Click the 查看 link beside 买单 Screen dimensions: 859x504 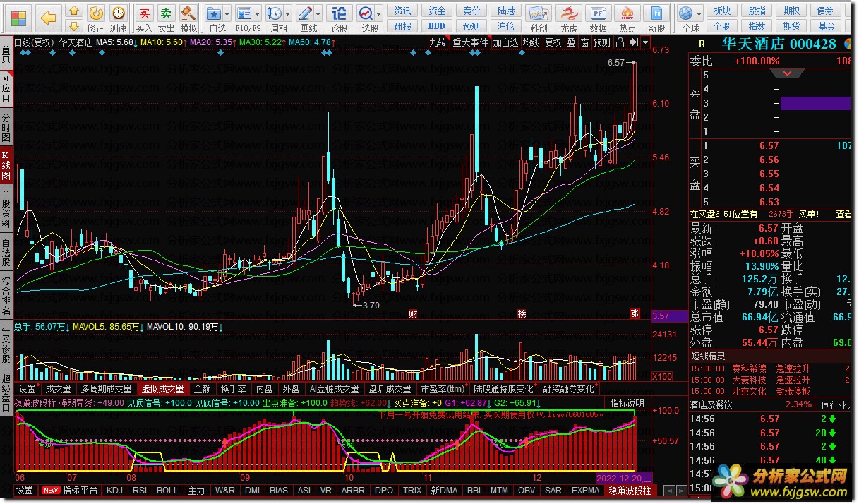pyautogui.click(x=843, y=214)
